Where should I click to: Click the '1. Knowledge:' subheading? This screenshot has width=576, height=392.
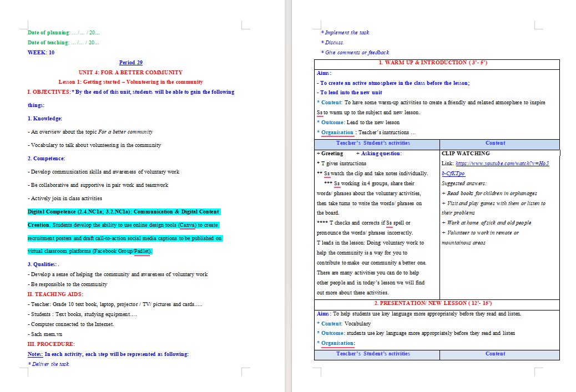pyautogui.click(x=45, y=119)
